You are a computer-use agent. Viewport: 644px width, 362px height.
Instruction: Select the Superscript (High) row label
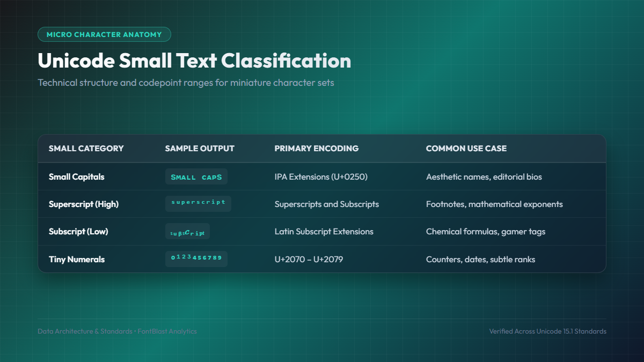(84, 204)
